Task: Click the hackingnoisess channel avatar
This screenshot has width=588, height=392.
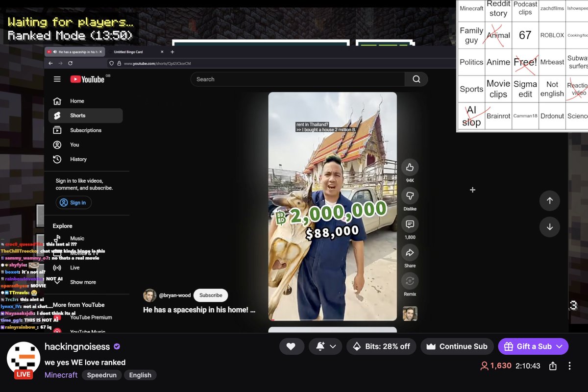Action: point(24,359)
